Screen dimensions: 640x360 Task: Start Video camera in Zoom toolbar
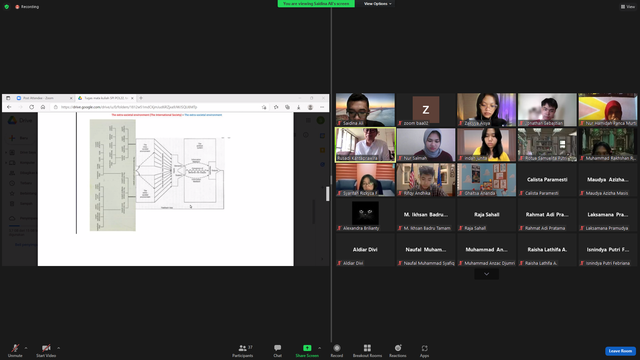coord(46,350)
